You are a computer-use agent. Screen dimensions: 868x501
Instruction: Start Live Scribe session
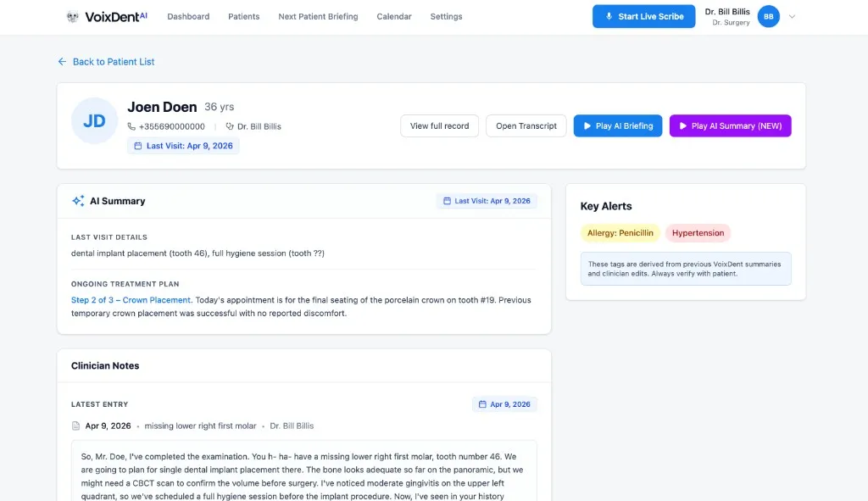pyautogui.click(x=644, y=17)
